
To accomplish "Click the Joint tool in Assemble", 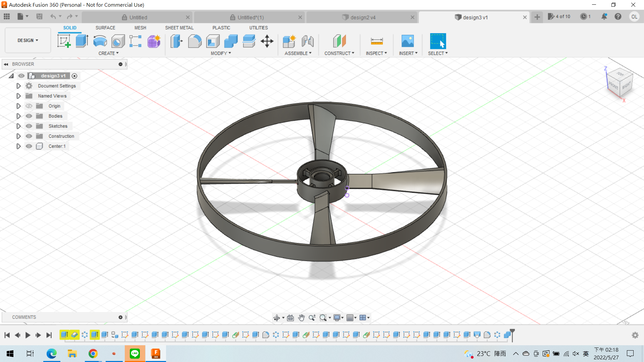I will [x=307, y=41].
